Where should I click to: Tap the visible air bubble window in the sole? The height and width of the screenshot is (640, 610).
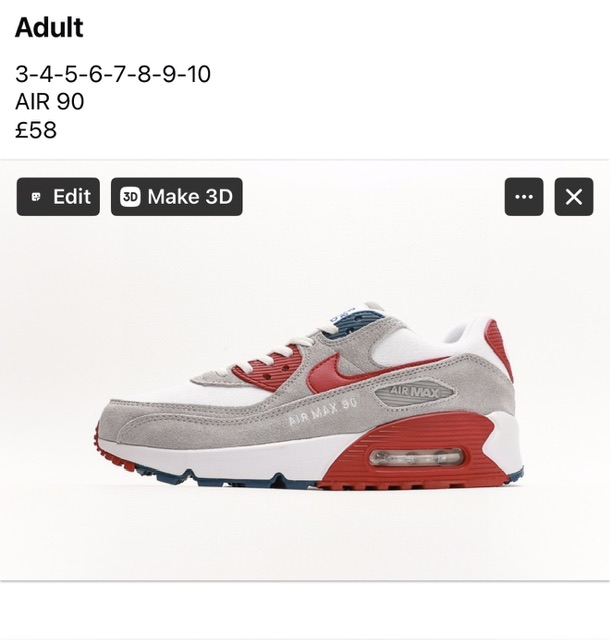tap(416, 457)
